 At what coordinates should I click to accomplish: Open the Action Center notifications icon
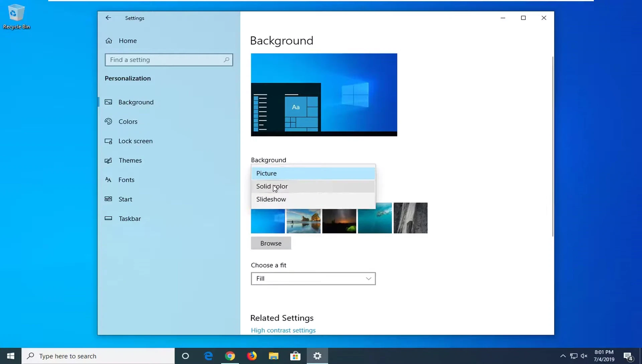click(628, 356)
